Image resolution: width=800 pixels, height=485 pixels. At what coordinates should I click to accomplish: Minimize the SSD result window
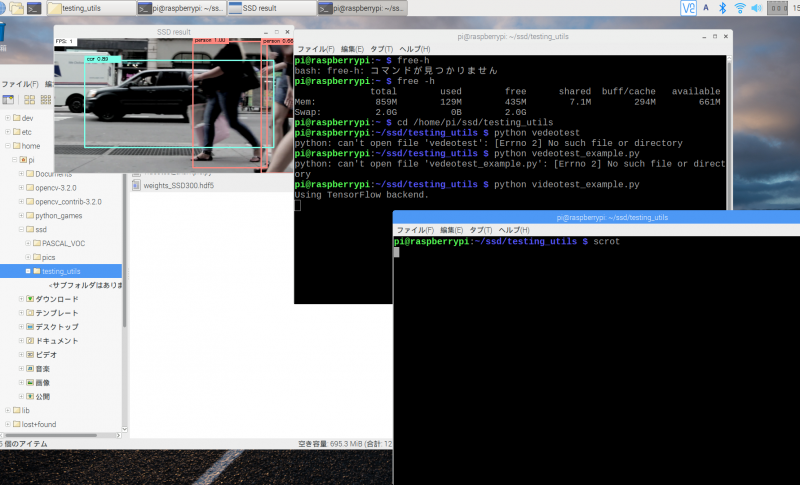coord(265,32)
